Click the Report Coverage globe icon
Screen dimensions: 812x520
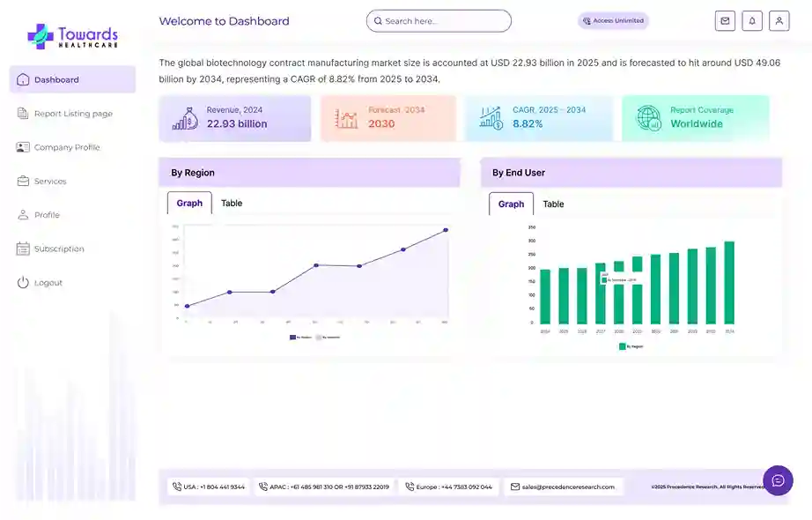pyautogui.click(x=648, y=118)
